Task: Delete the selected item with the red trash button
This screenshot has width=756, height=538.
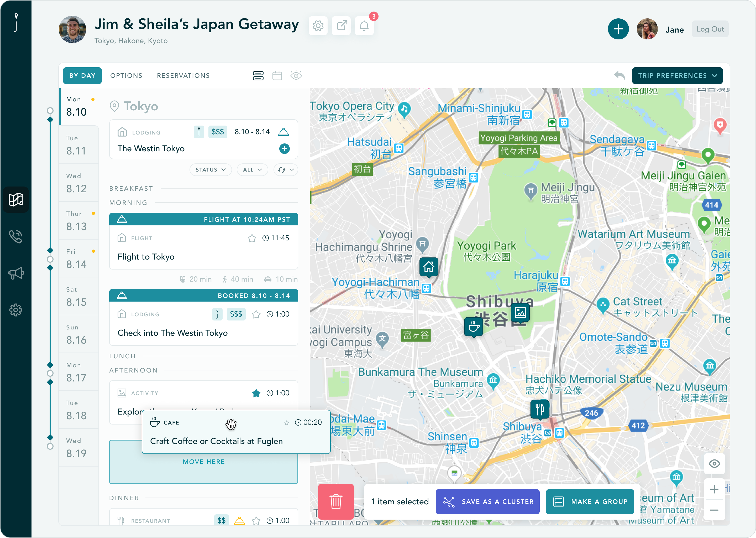Action: coord(336,501)
